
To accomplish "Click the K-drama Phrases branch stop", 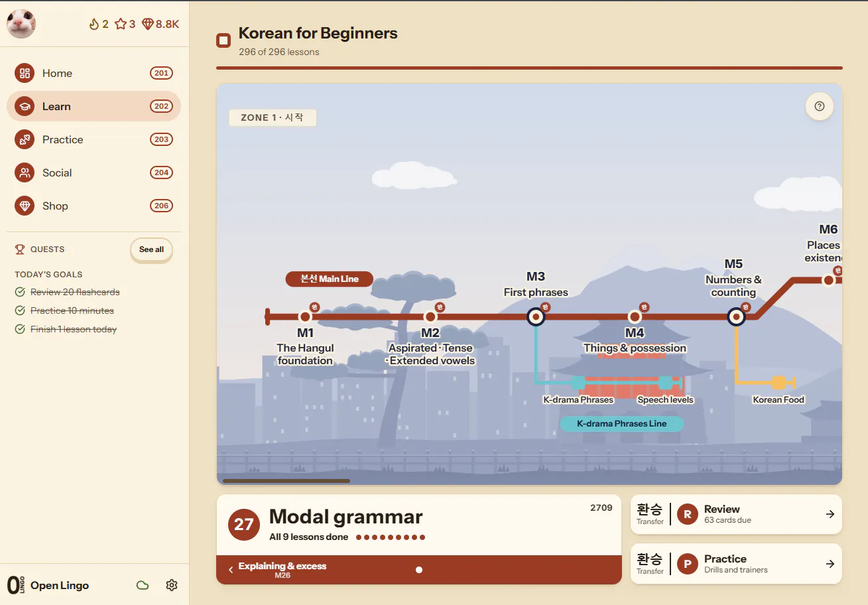I will tap(578, 383).
